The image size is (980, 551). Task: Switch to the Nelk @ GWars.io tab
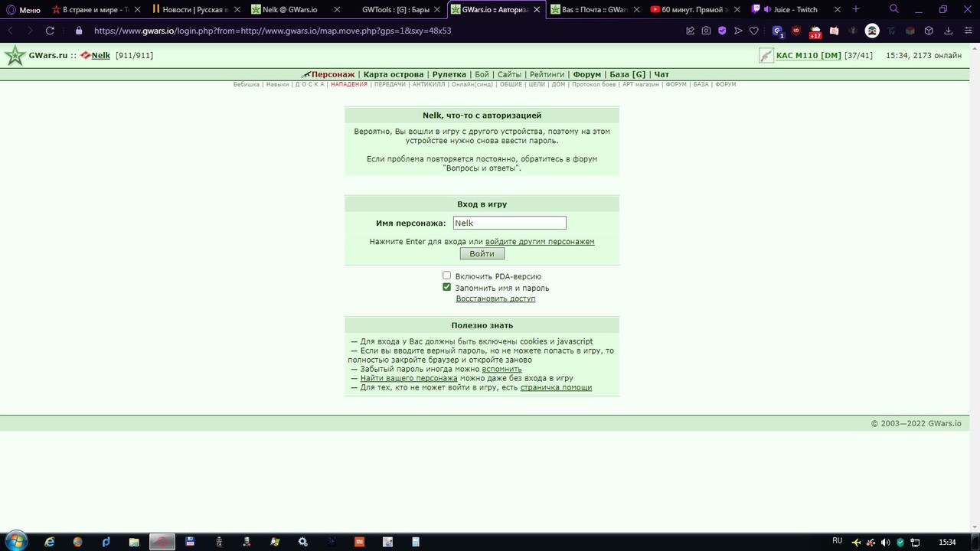(295, 10)
